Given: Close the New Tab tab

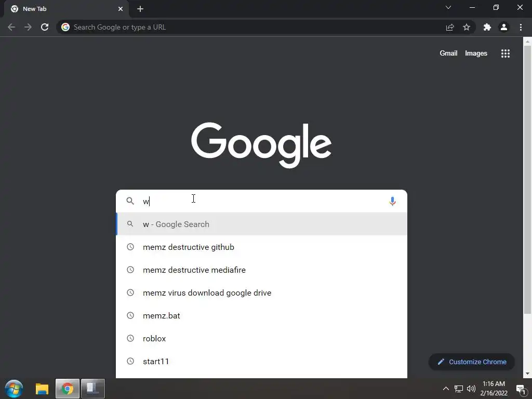Looking at the screenshot, I should 121,9.
